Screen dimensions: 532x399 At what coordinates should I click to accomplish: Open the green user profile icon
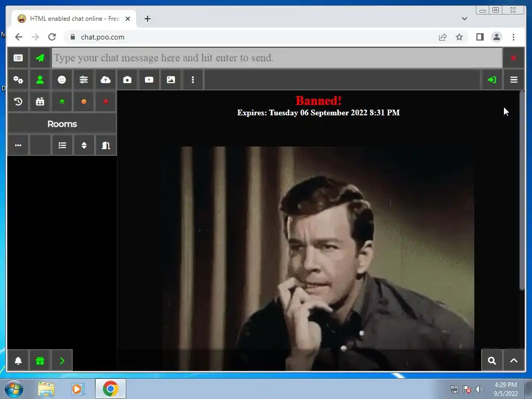40,79
